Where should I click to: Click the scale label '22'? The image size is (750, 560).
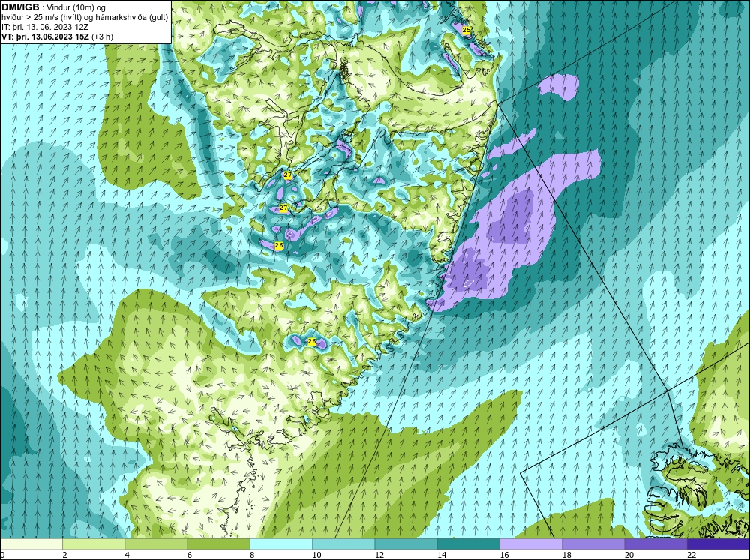[691, 555]
